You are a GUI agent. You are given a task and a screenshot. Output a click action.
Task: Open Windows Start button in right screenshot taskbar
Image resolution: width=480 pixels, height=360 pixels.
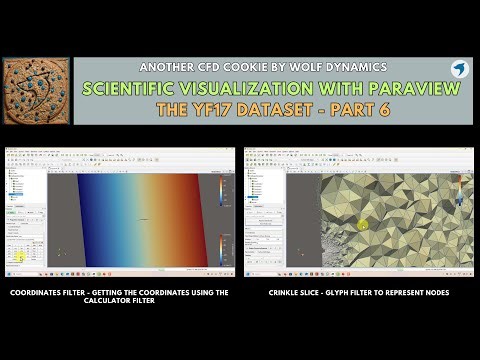pyautogui.click(x=248, y=274)
